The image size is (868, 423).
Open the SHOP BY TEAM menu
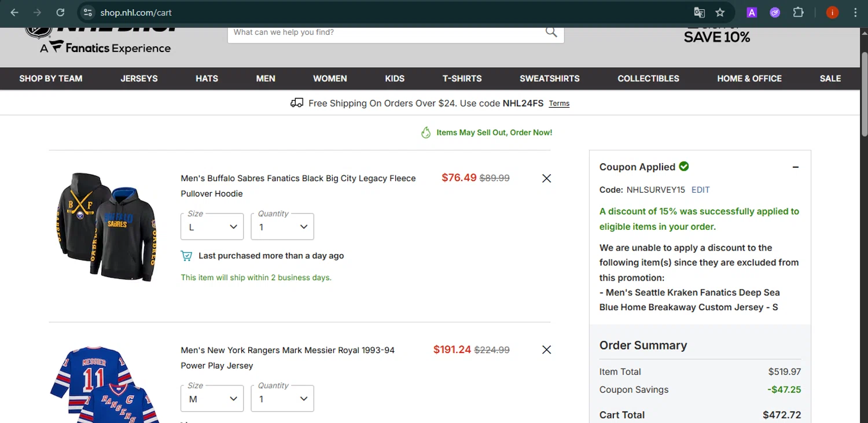coord(51,79)
